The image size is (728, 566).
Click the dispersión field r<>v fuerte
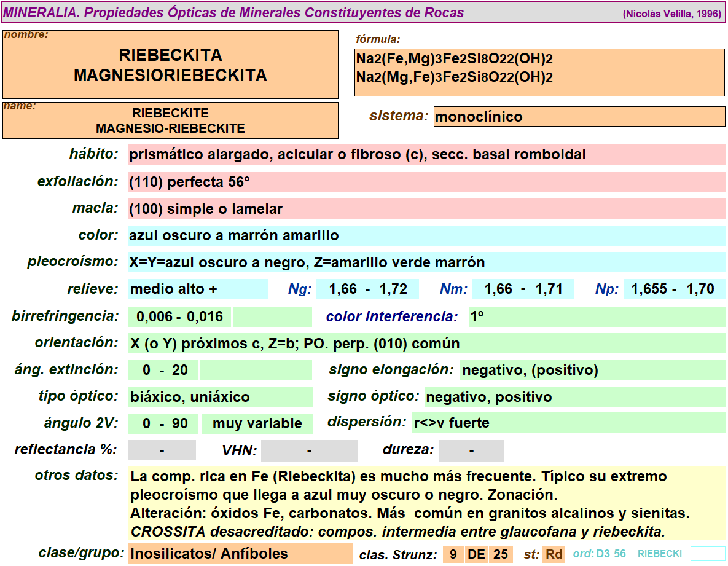point(568,423)
